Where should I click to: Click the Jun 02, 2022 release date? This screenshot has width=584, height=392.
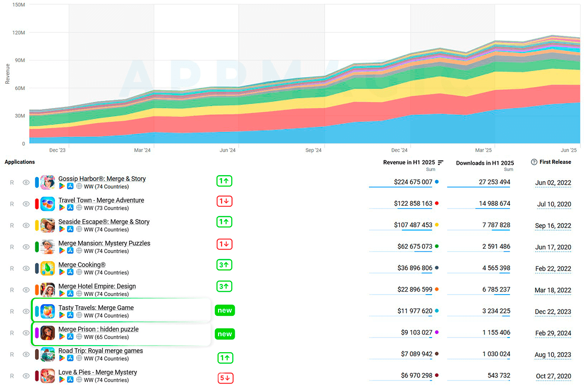point(553,183)
